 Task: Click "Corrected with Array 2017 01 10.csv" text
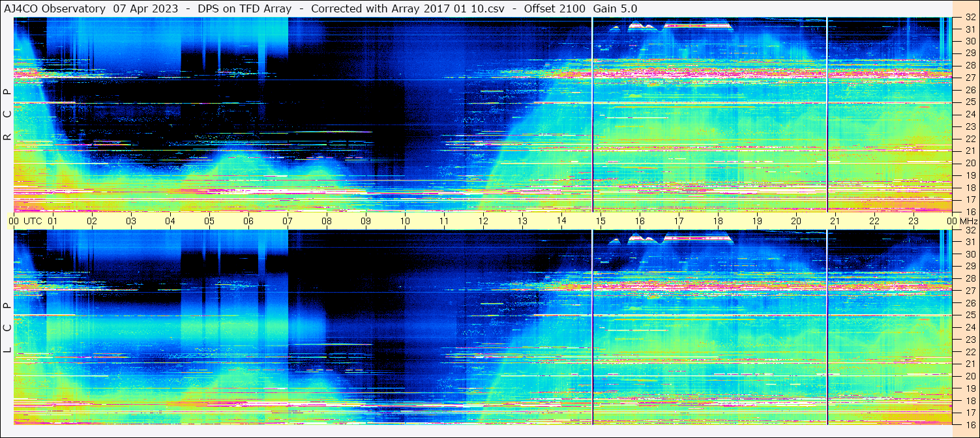(409, 9)
